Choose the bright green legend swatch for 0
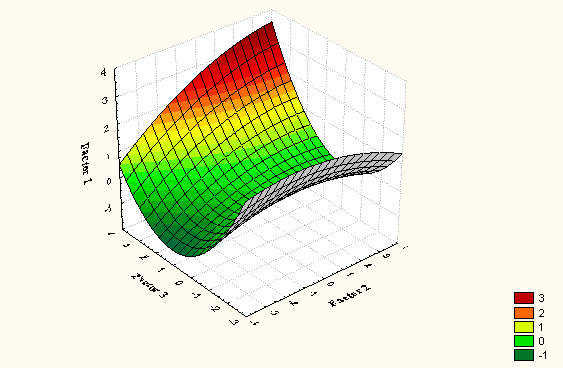The width and height of the screenshot is (563, 368). pyautogui.click(x=524, y=341)
